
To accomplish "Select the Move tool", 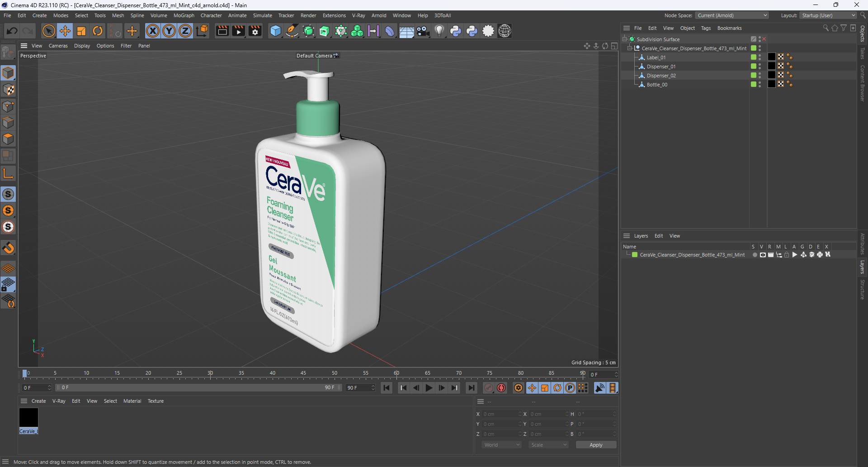I will click(65, 31).
